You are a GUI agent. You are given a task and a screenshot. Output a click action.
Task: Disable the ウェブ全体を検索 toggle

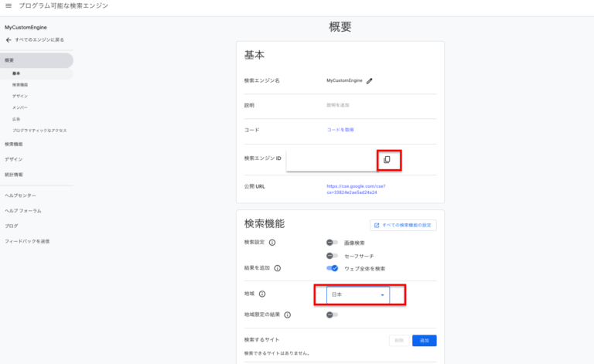[333, 268]
